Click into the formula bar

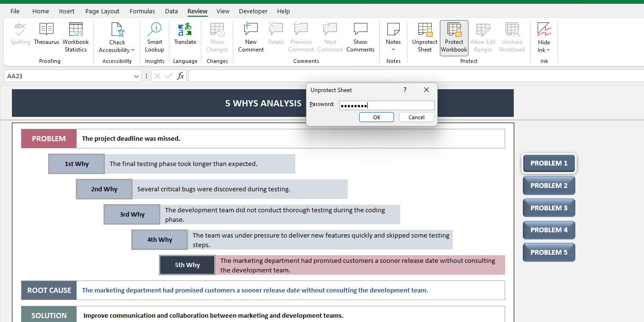416,76
